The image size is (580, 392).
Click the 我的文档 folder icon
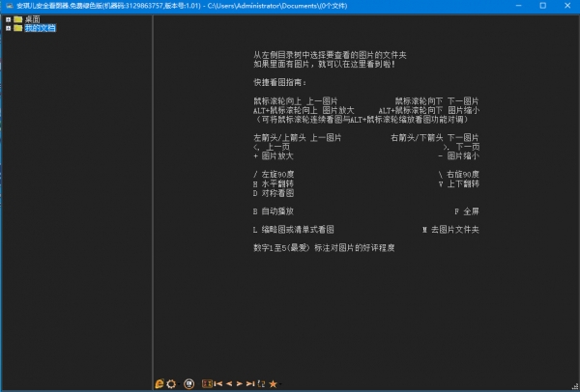pos(18,28)
